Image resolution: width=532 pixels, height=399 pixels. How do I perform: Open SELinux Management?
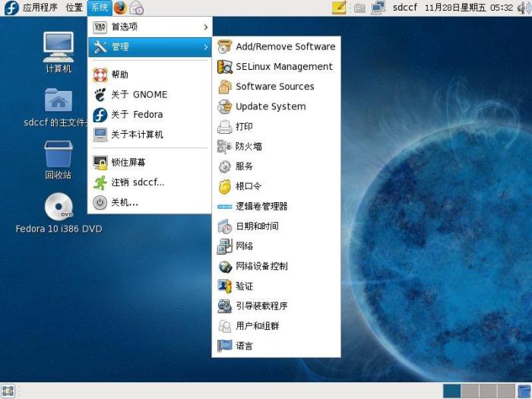276,67
